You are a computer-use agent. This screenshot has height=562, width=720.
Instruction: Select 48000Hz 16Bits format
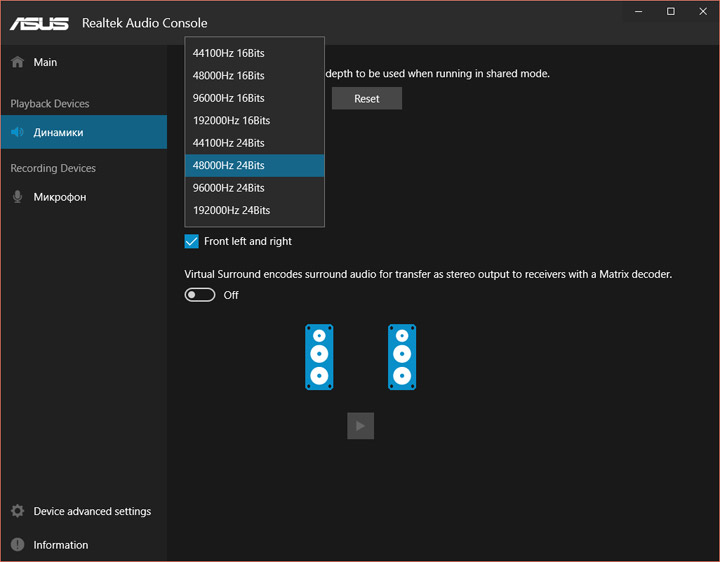(x=254, y=76)
